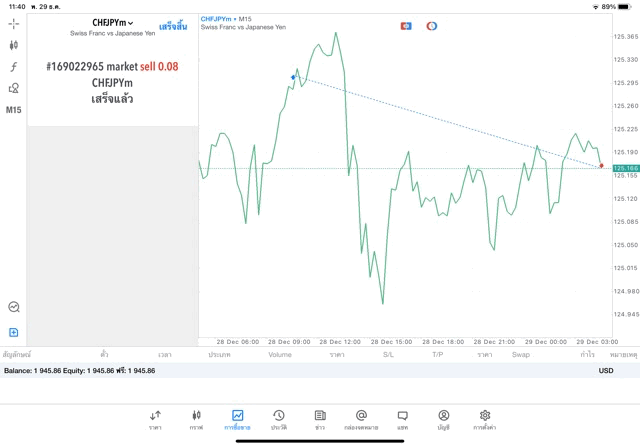Screen dimensions: 640x447
Task: Tap the blue new order icon
Action: click(x=14, y=332)
